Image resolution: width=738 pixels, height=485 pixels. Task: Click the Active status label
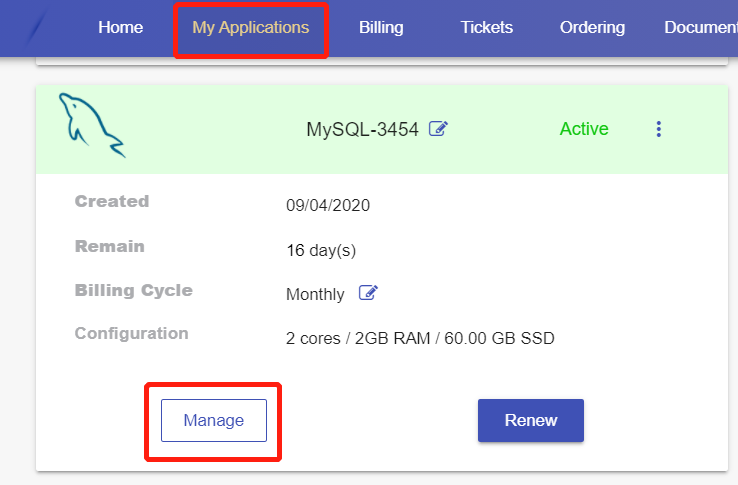pyautogui.click(x=584, y=129)
